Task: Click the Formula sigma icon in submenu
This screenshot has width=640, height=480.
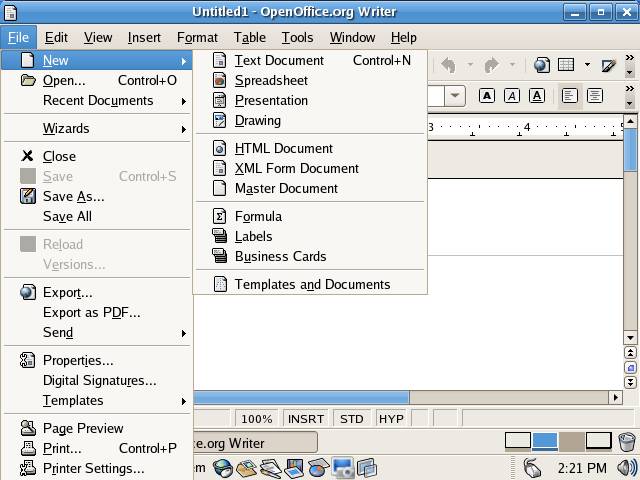Action: [220, 216]
